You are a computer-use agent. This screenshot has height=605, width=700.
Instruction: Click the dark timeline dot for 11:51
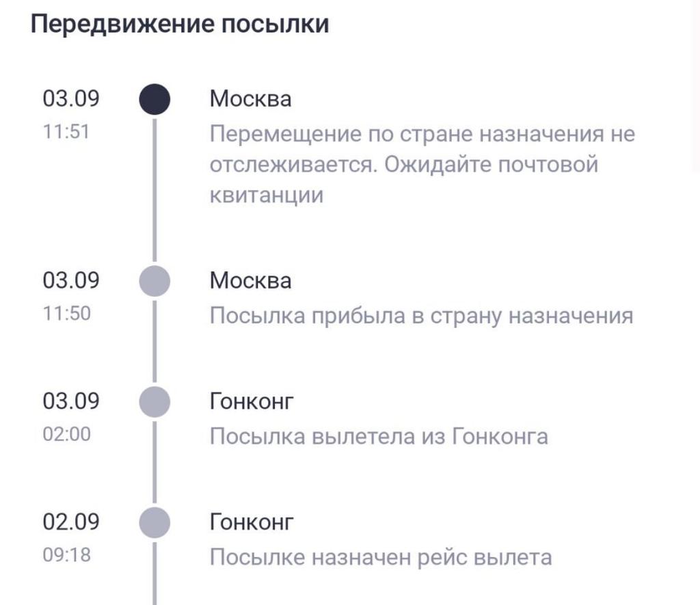[x=154, y=99]
